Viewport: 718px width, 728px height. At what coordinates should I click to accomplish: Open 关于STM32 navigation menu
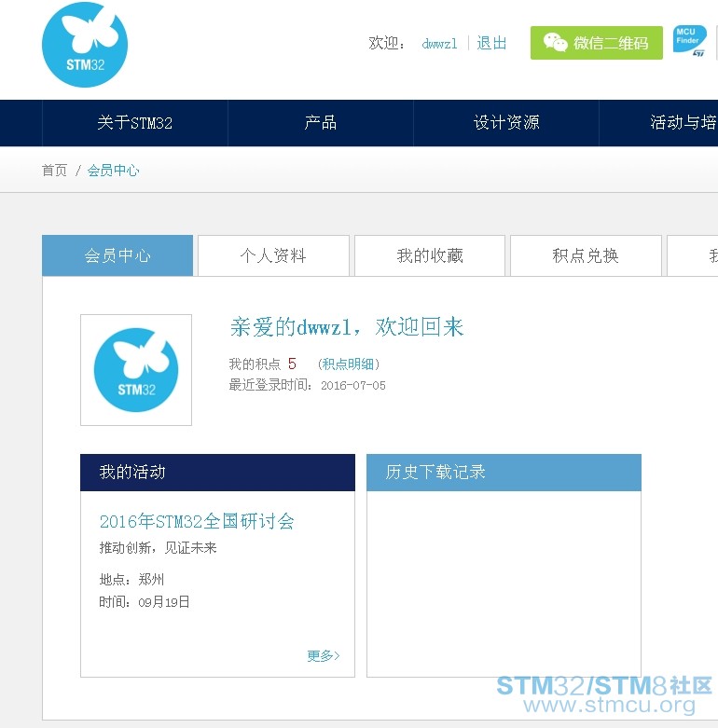click(x=134, y=122)
